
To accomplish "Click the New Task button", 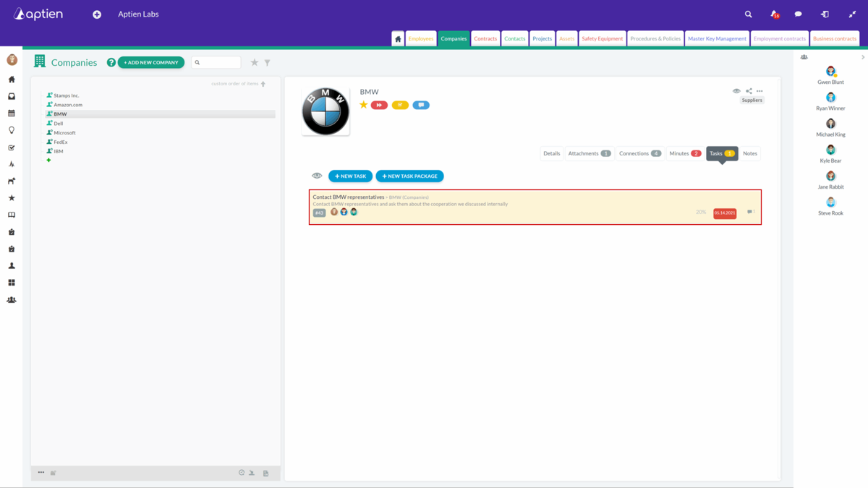I will tap(351, 176).
